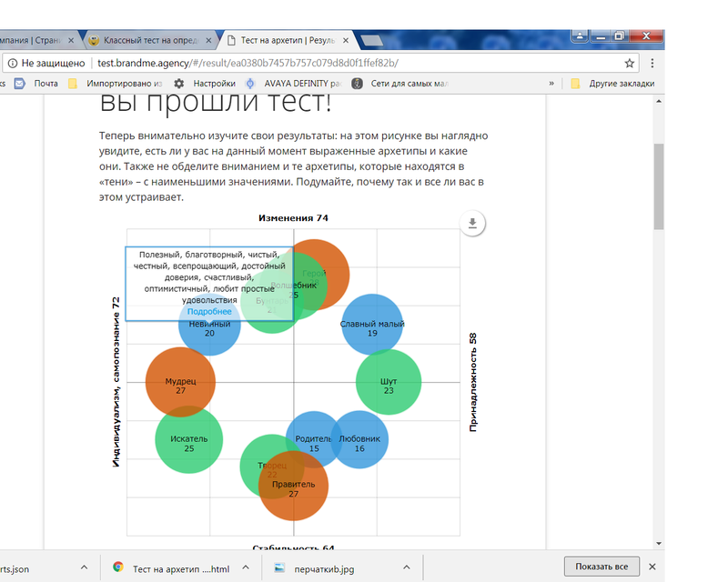The image size is (728, 582).
Task: Bookmark this page with the star icon
Action: pyautogui.click(x=629, y=63)
